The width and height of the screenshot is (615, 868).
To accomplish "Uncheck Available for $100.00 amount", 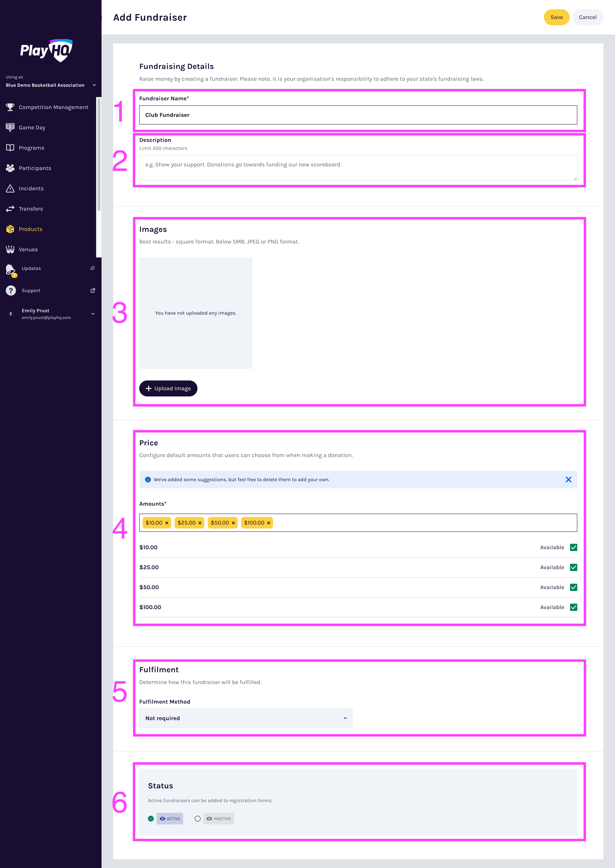I will (x=573, y=607).
